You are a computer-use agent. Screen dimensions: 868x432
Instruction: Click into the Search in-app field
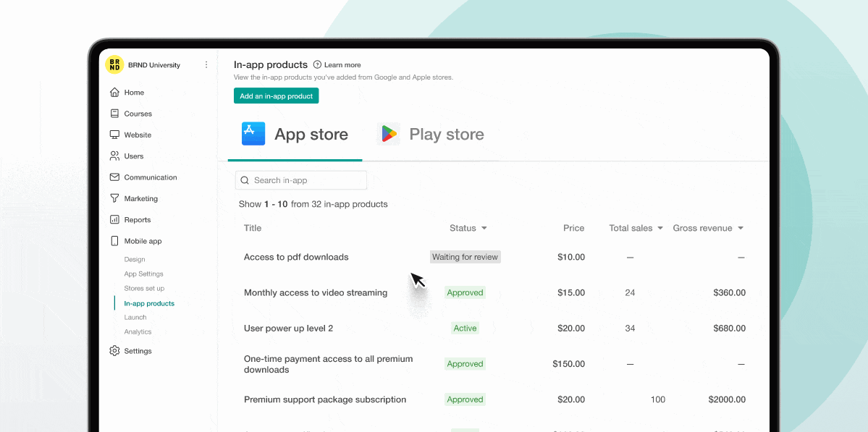[301, 180]
